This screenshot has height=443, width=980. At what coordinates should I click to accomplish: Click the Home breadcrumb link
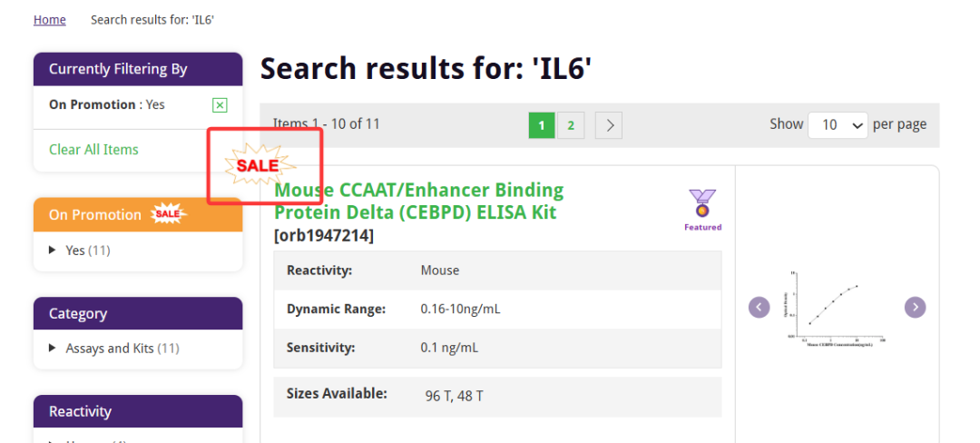tap(50, 20)
